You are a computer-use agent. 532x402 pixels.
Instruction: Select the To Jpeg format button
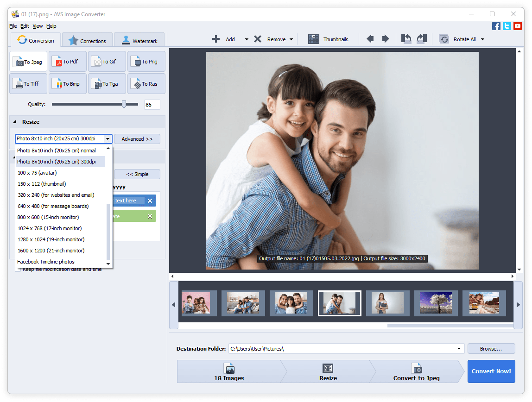pos(28,62)
